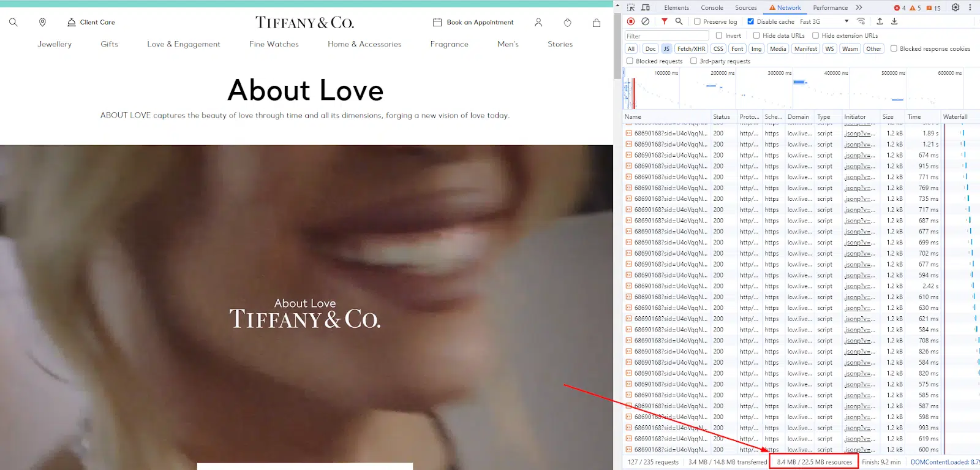Filter requests by Font
Screen dimensions: 980x470
click(x=737, y=48)
